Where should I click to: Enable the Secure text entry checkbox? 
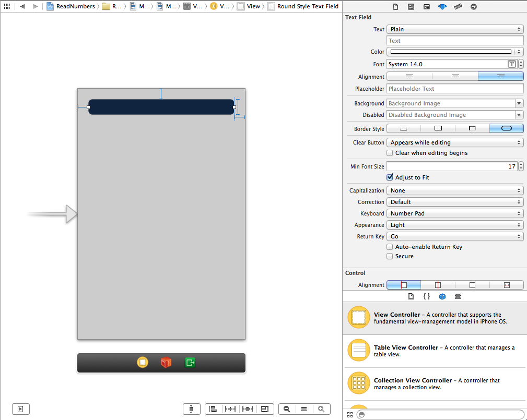[390, 256]
